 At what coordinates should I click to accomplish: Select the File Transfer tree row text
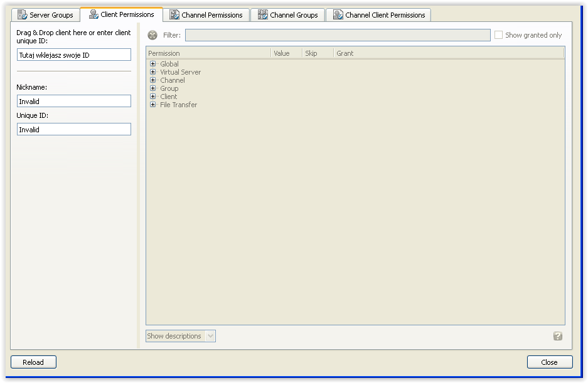pos(178,105)
